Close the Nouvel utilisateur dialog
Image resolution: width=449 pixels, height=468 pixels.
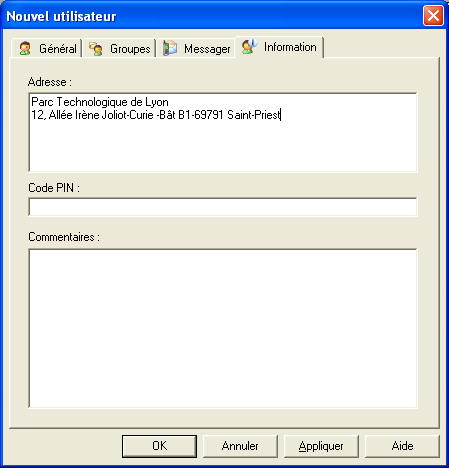433,16
